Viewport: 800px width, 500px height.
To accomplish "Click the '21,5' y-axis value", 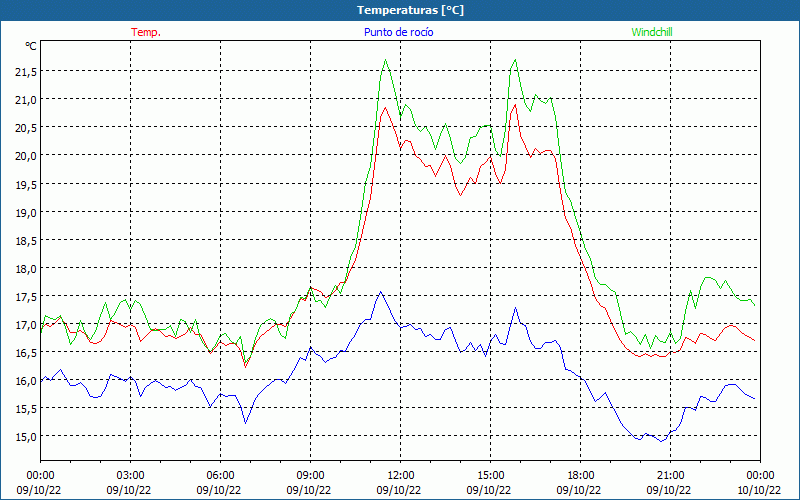I will coord(26,72).
